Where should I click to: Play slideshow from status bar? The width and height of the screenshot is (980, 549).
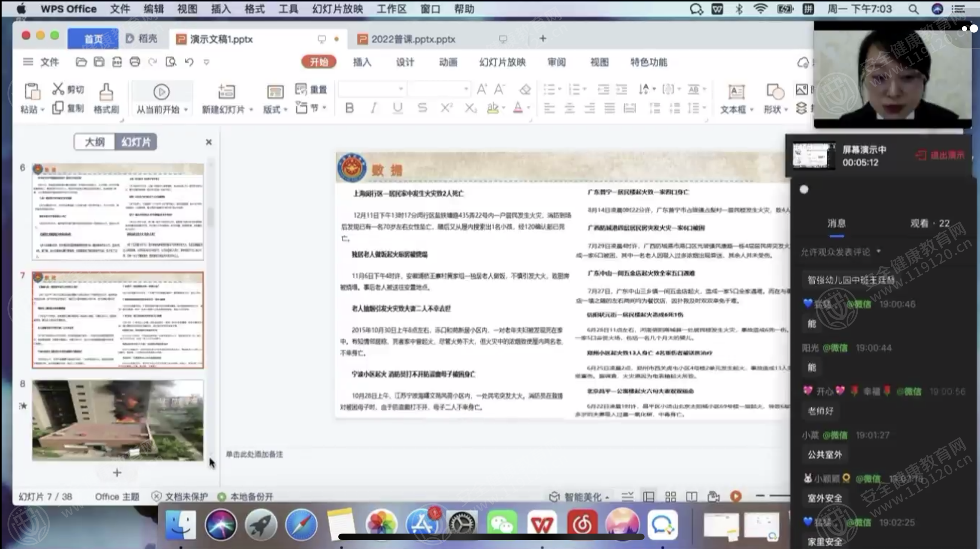[x=736, y=497]
